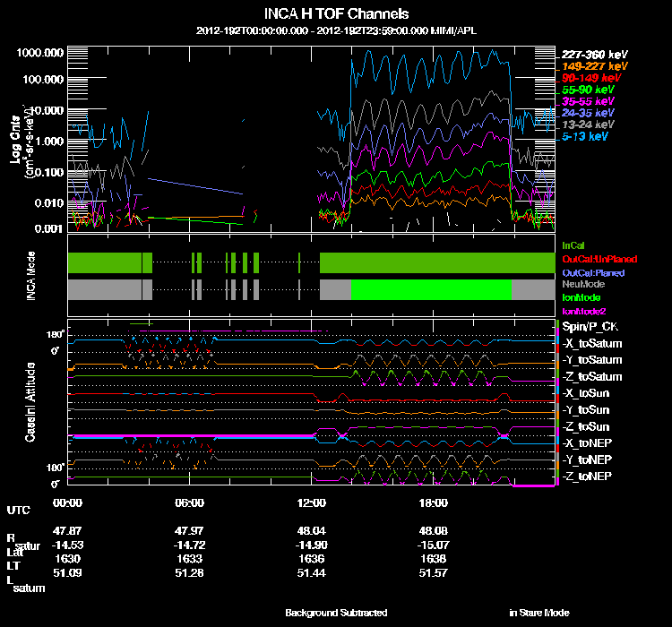Click the Background Subtracted footer text
Viewport: 672px width, 627px height.
pyautogui.click(x=336, y=613)
